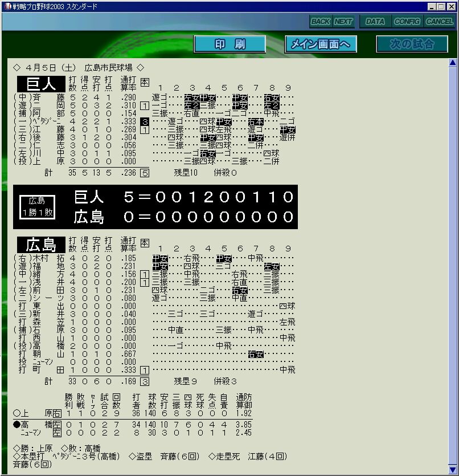The width and height of the screenshot is (459, 476).
Task: Click 斉藤's batting average .290
Action: click(129, 97)
